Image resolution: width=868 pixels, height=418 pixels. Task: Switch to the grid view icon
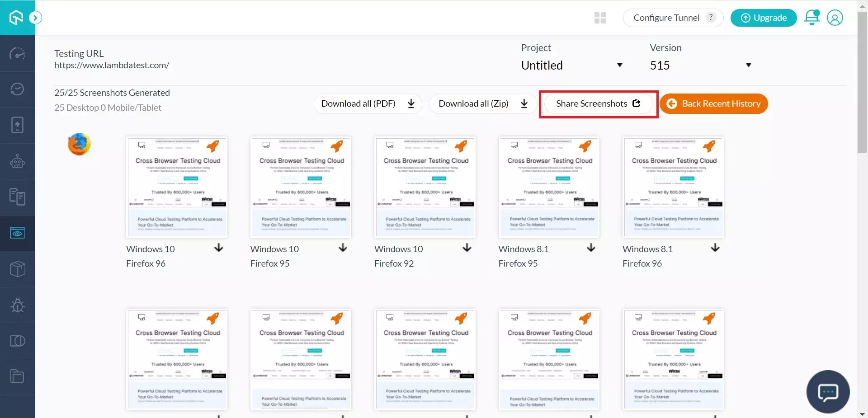600,18
